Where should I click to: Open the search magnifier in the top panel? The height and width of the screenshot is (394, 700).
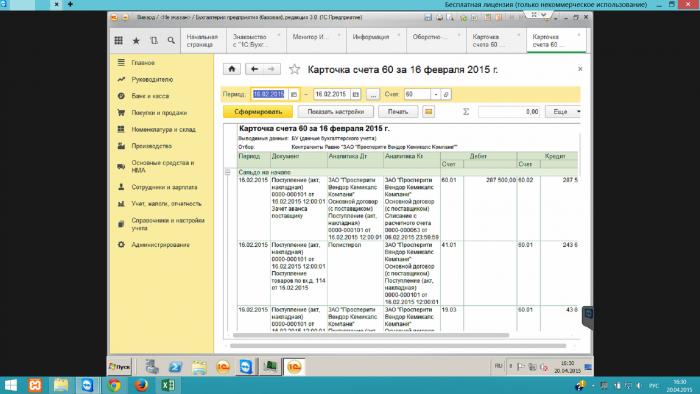pyautogui.click(x=171, y=41)
